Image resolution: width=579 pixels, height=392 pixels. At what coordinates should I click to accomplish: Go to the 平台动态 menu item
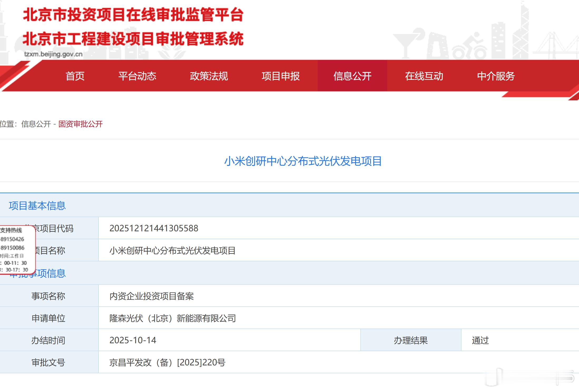(x=137, y=76)
